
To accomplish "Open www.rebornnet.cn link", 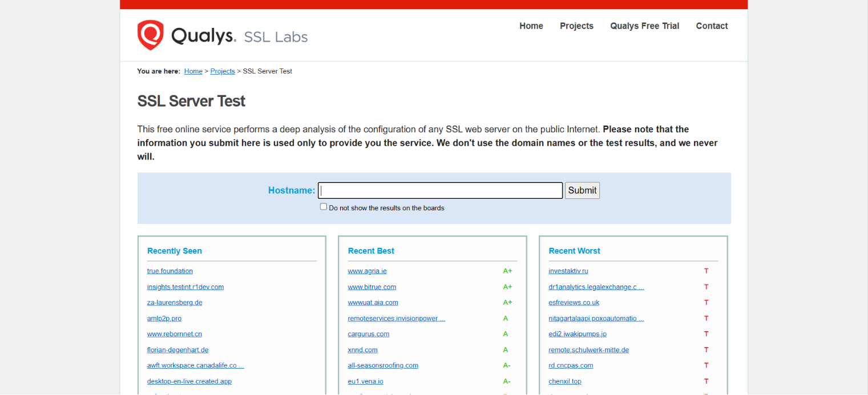I will [x=175, y=333].
